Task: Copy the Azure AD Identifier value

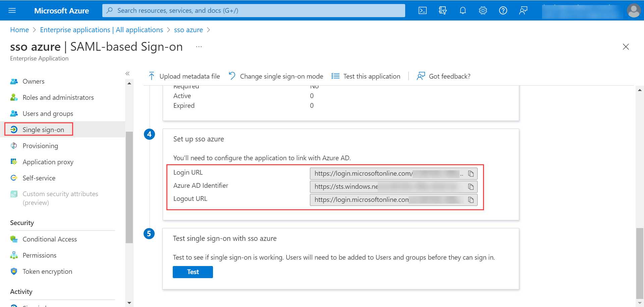Action: (471, 186)
